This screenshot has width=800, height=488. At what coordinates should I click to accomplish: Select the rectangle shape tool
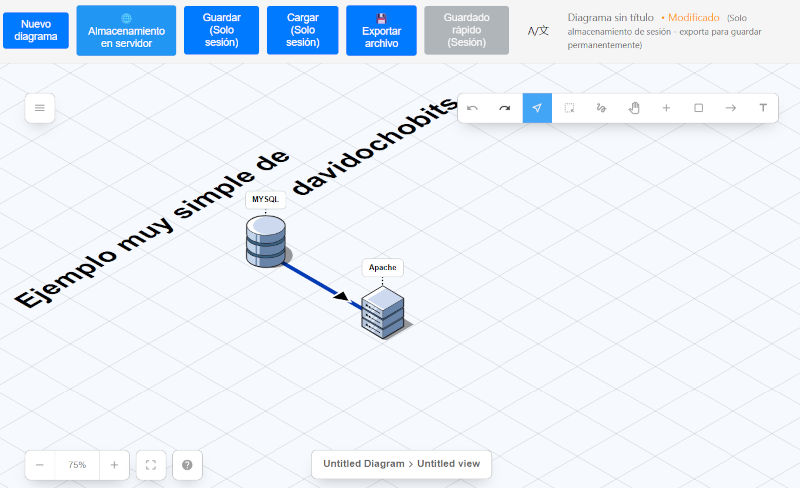(x=699, y=108)
